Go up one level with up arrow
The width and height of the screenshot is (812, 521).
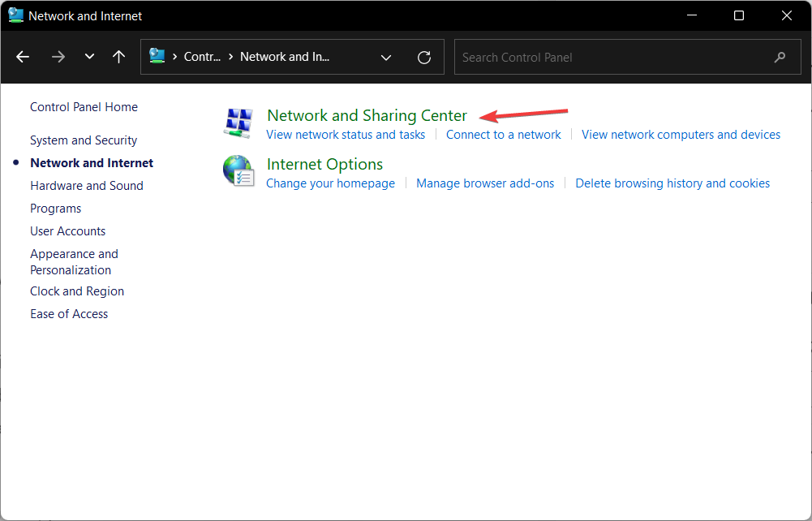click(119, 57)
